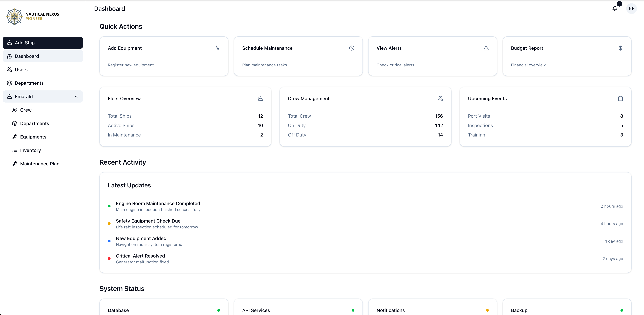Screen dimensions: 644x315
Task: Open Crew under Emarald
Action: (x=26, y=110)
